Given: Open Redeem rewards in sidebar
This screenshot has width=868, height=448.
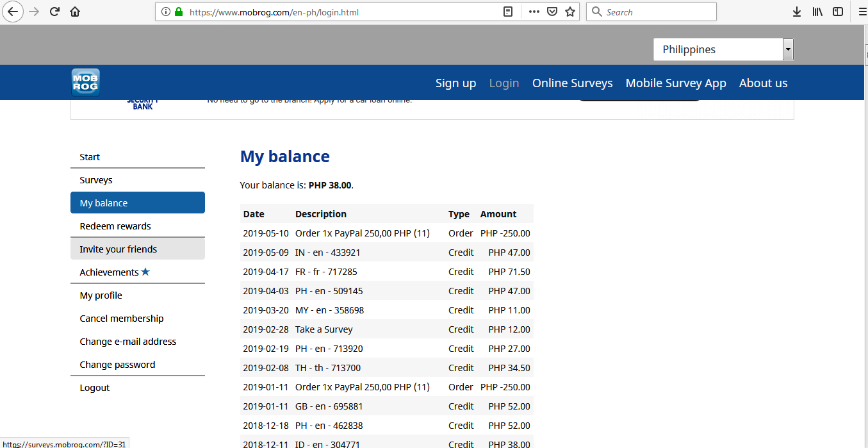Looking at the screenshot, I should point(138,226).
